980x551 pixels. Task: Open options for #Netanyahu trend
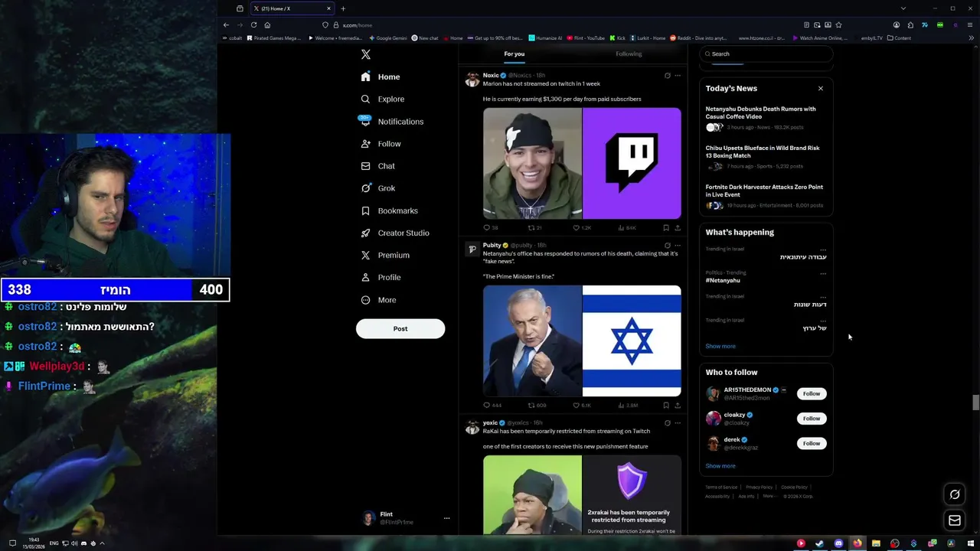pos(823,273)
